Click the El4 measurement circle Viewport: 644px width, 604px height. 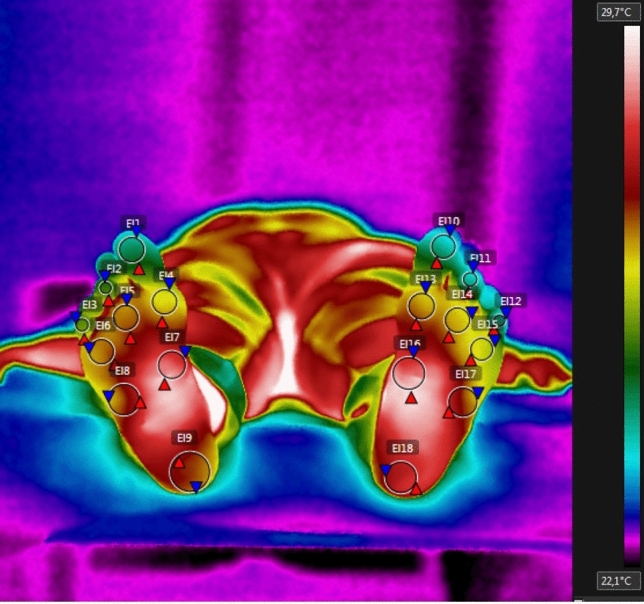[x=165, y=301]
